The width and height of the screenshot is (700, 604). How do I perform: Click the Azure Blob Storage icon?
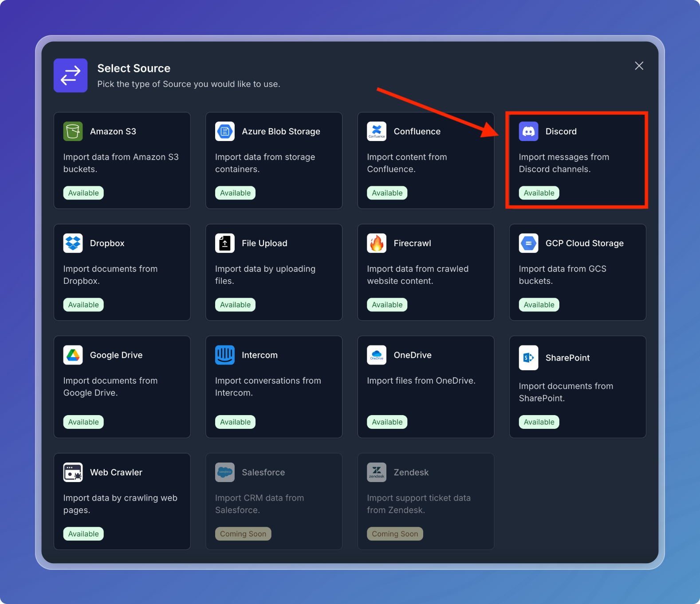225,131
